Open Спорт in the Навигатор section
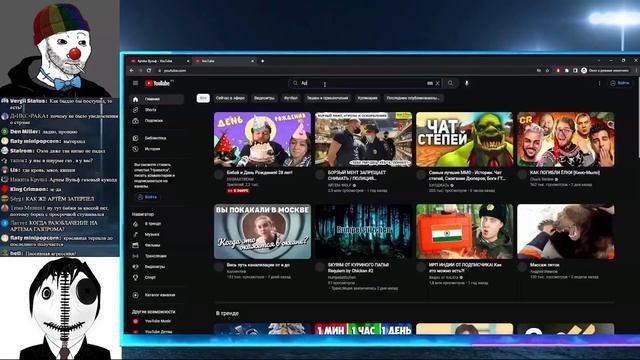The height and width of the screenshot is (360, 640). tap(157, 278)
